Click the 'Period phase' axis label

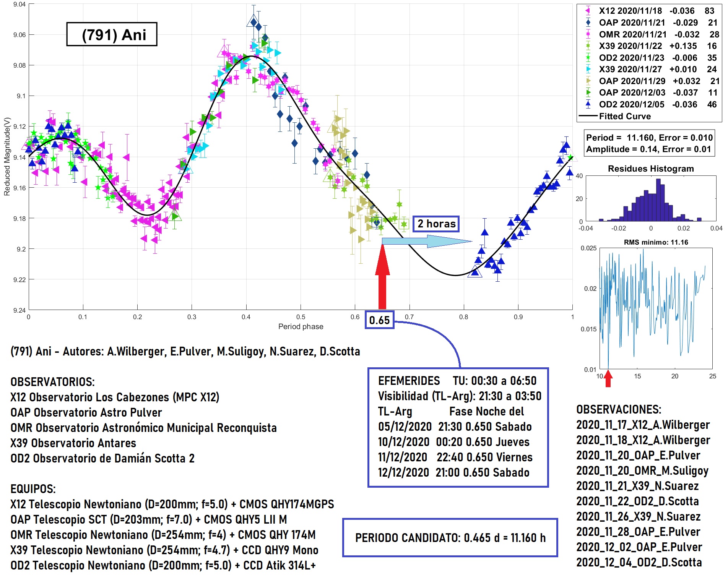point(301,326)
